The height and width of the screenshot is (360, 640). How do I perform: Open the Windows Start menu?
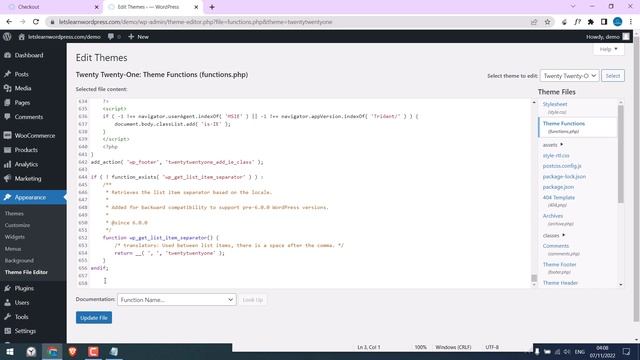coord(10,351)
